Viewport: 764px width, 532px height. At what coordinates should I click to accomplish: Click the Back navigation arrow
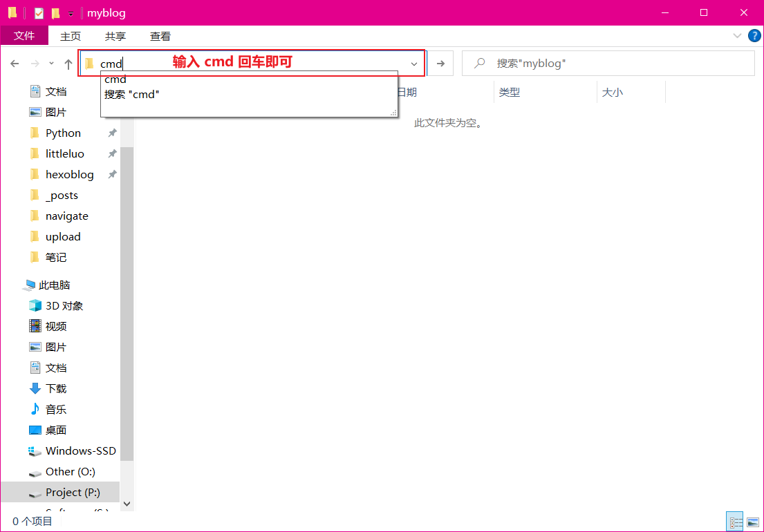tap(15, 64)
